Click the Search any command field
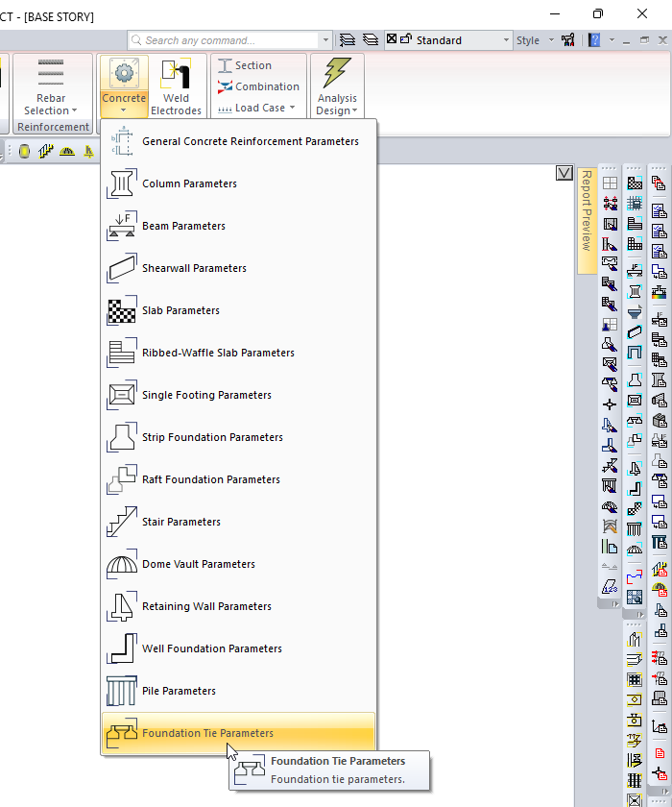The width and height of the screenshot is (672, 807). coord(230,40)
